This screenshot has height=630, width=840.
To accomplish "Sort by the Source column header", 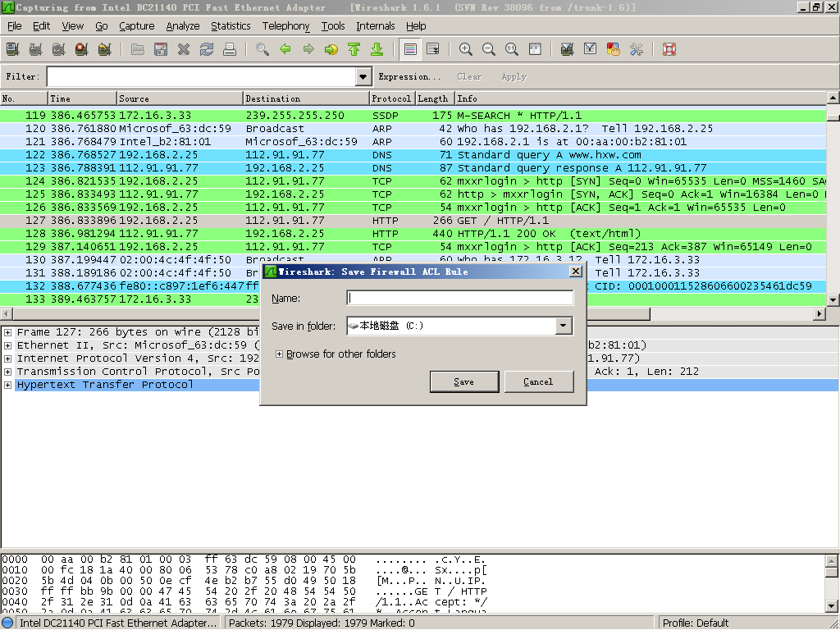I will pyautogui.click(x=180, y=98).
